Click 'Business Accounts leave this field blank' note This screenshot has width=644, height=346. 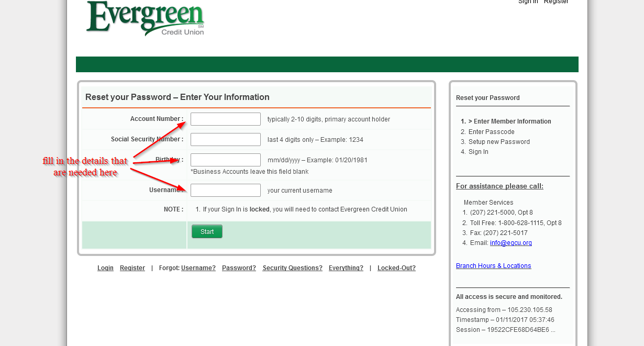[x=250, y=172]
